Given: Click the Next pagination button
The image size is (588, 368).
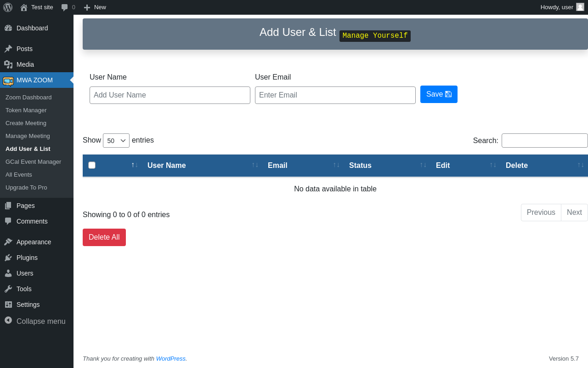Looking at the screenshot, I should [x=574, y=213].
